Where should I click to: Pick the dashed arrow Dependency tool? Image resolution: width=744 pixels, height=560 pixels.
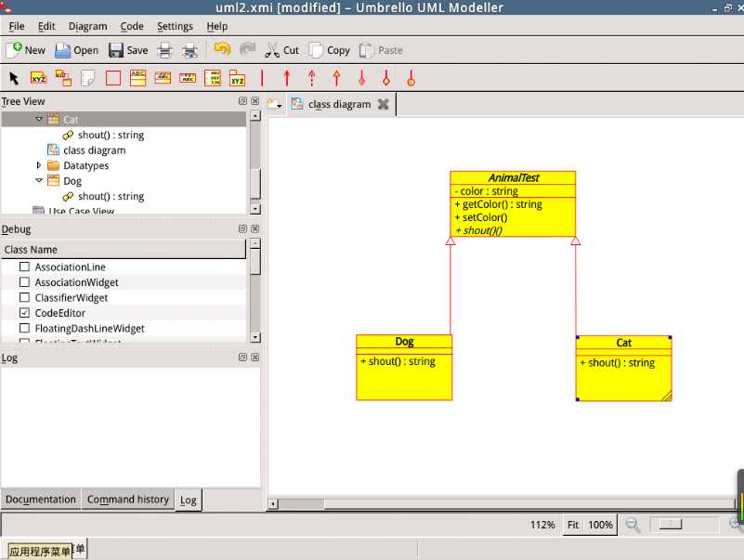coord(312,78)
